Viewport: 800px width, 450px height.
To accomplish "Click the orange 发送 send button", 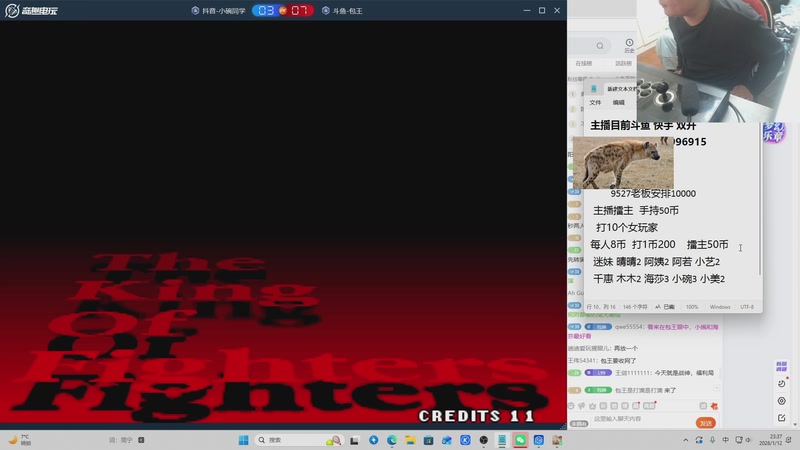I will [706, 423].
